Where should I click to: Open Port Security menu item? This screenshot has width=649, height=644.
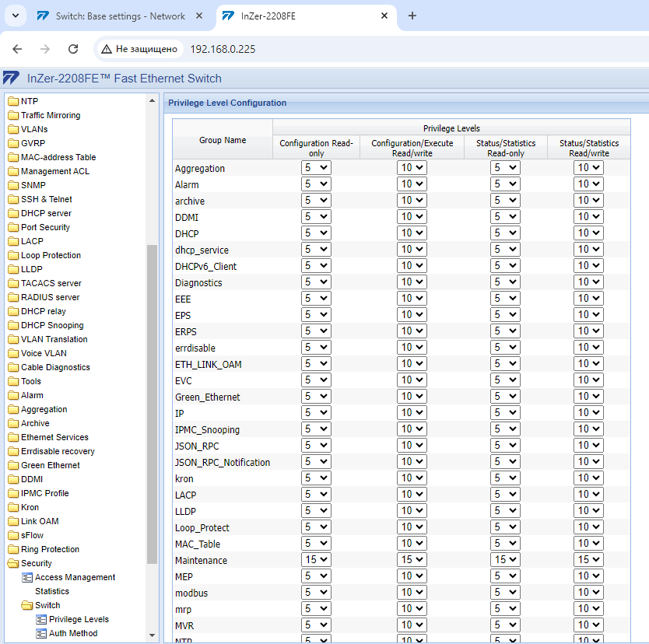tap(46, 227)
